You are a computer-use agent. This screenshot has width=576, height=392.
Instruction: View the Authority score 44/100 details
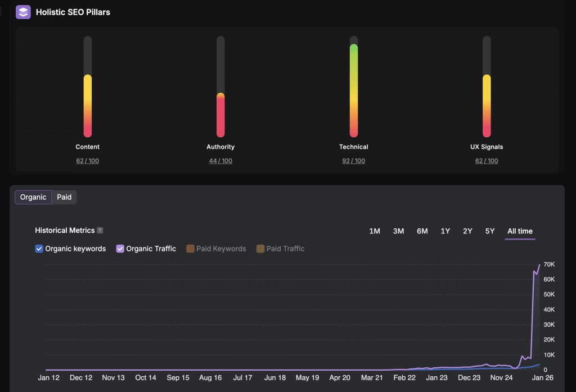pyautogui.click(x=220, y=160)
